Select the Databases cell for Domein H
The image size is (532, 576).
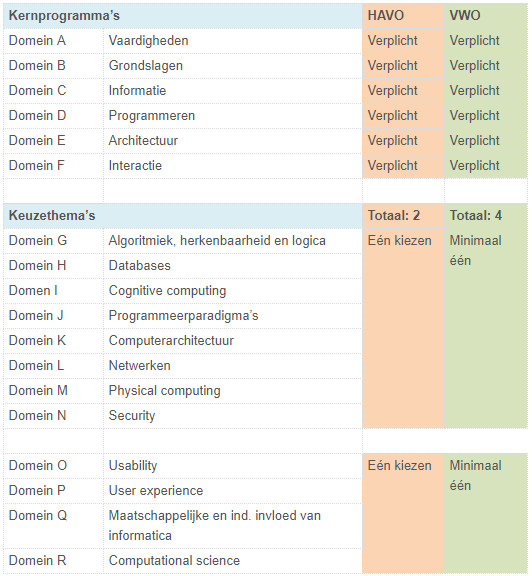[233, 266]
